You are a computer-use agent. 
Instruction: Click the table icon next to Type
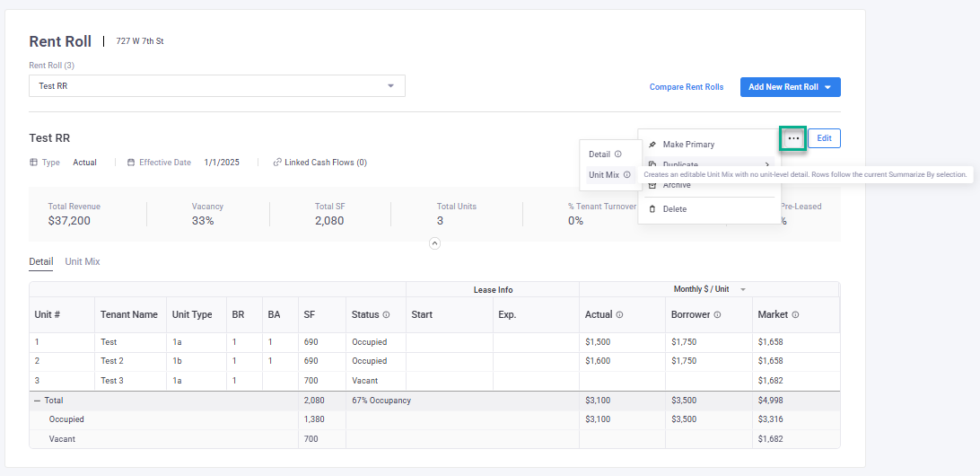(34, 163)
